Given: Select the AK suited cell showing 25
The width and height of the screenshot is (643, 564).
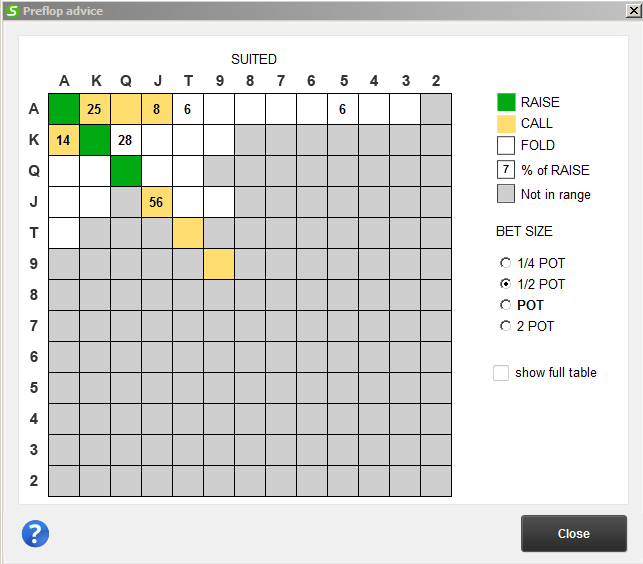Looking at the screenshot, I should point(95,109).
